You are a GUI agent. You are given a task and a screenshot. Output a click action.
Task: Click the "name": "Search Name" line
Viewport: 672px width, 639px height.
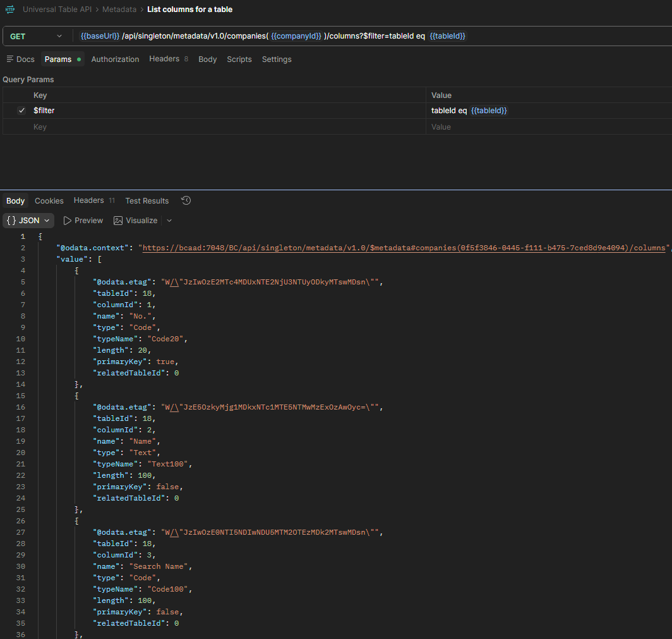pyautogui.click(x=142, y=566)
